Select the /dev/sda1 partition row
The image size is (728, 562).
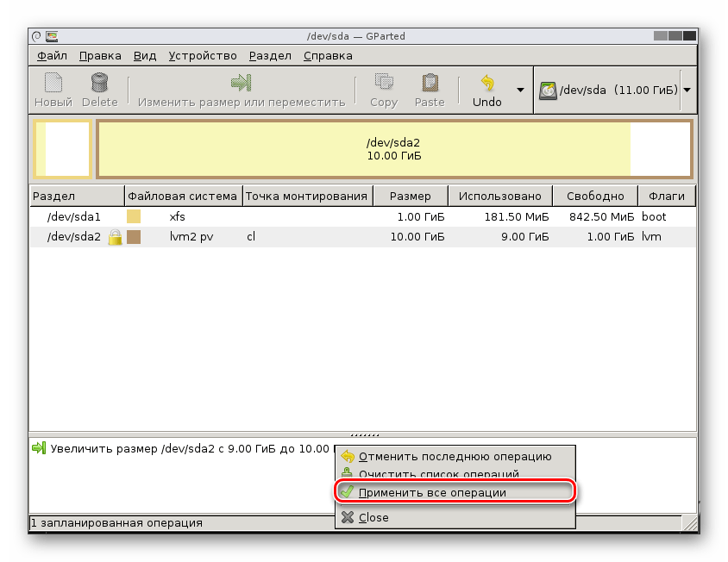click(73, 217)
